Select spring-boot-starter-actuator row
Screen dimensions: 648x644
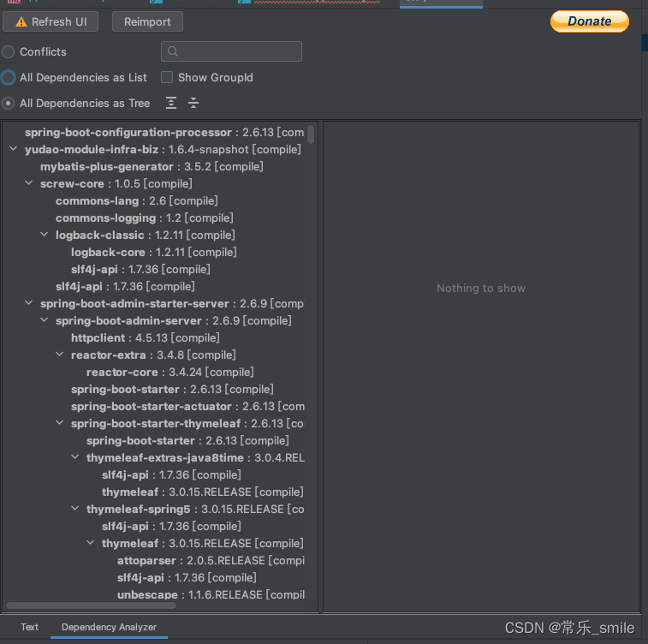[187, 406]
